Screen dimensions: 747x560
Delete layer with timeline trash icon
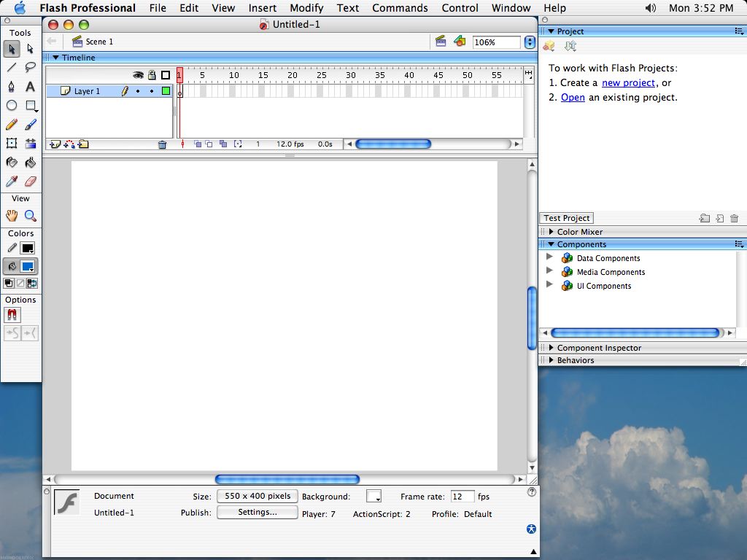pos(163,144)
